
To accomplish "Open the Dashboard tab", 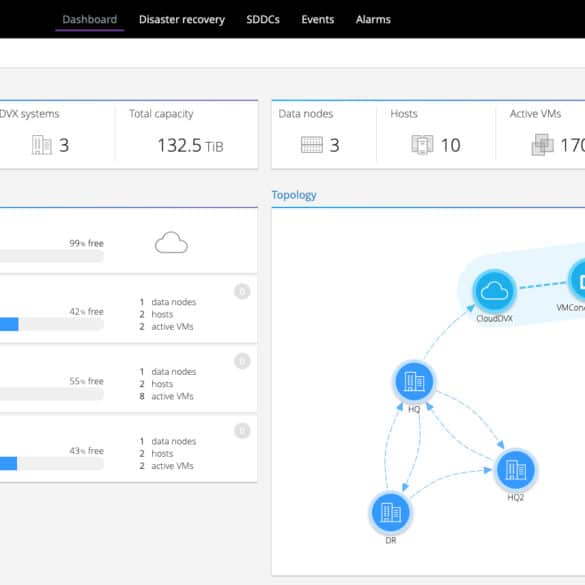I will pyautogui.click(x=90, y=19).
